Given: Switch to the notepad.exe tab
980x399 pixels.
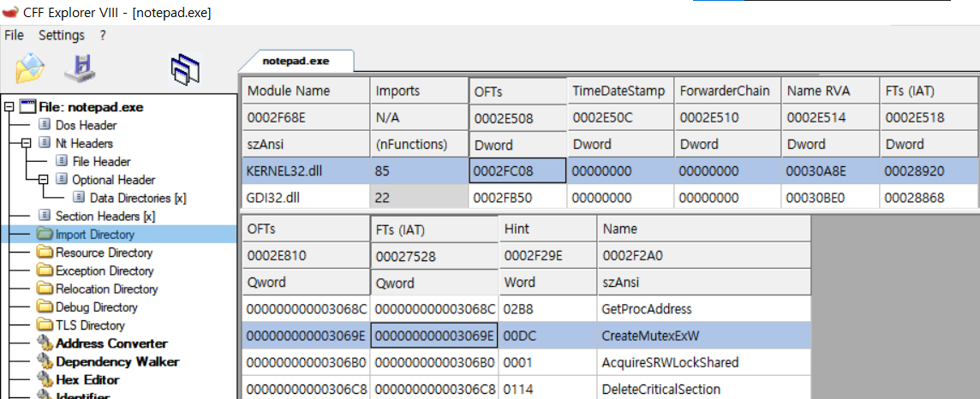Looking at the screenshot, I should [x=296, y=61].
